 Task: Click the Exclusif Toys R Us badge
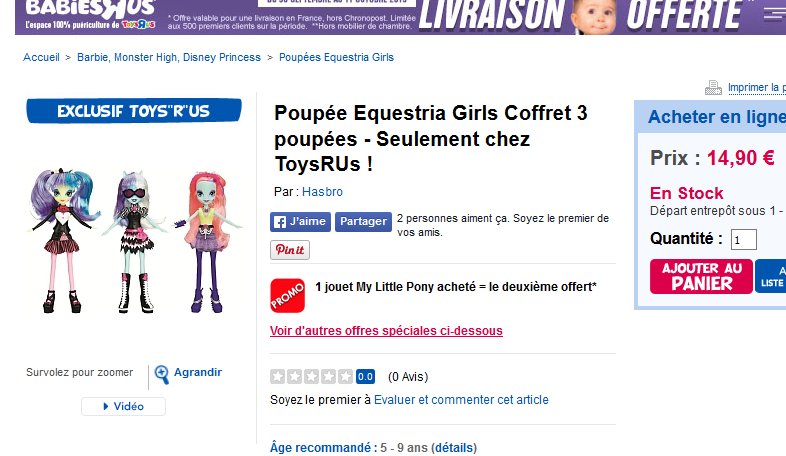134,111
